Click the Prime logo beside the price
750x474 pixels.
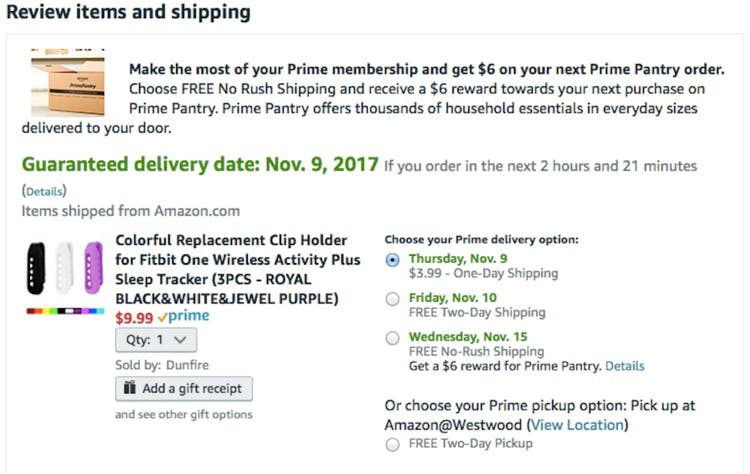[x=186, y=317]
